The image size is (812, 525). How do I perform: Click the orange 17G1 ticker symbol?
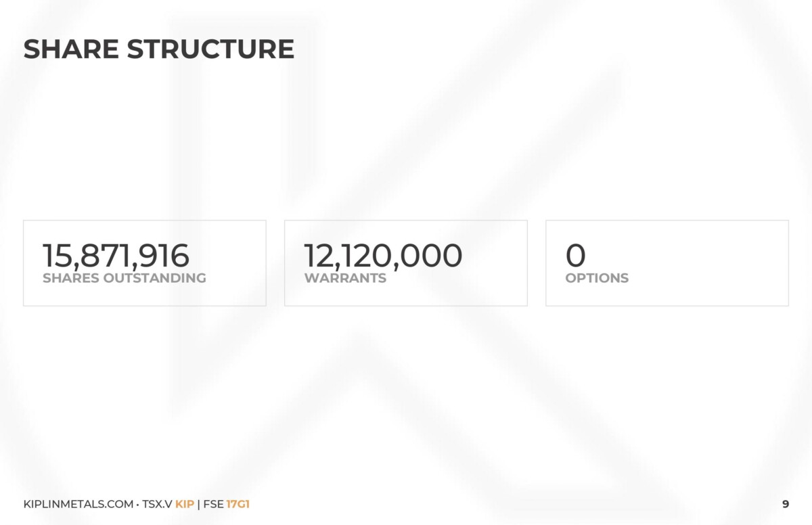tap(238, 504)
